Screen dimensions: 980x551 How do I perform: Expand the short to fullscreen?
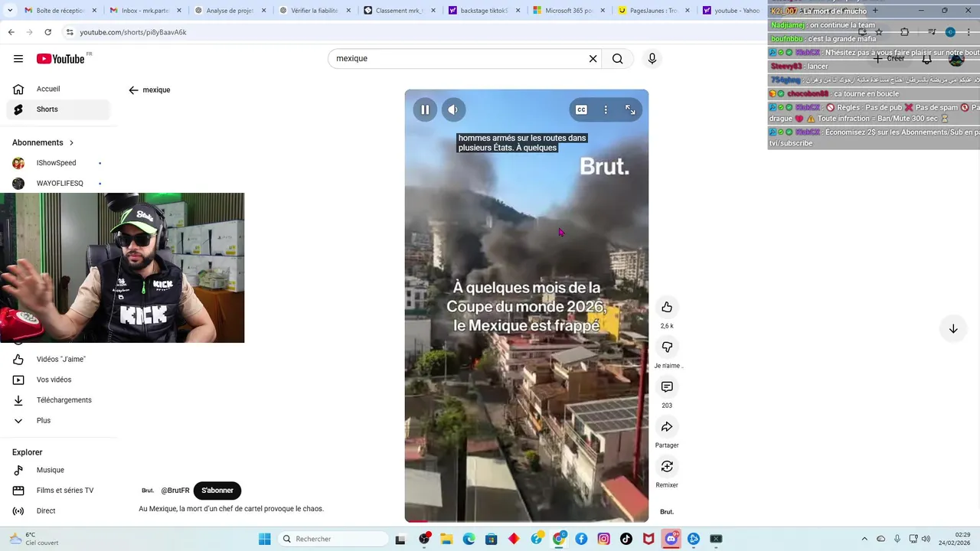click(630, 109)
